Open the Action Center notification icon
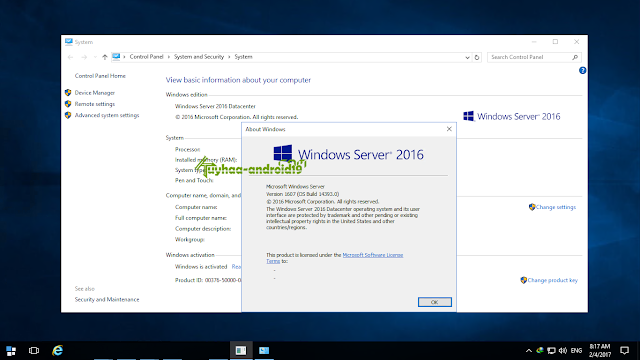 pos(624,351)
